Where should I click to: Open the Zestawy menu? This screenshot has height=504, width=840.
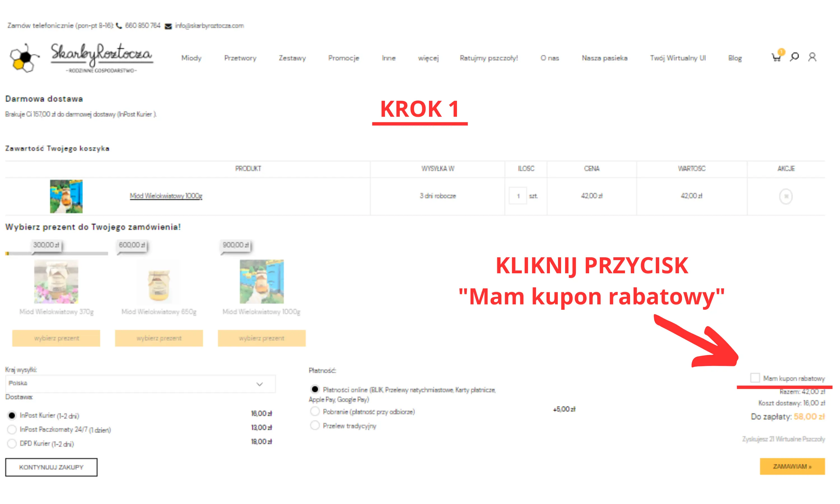point(292,58)
